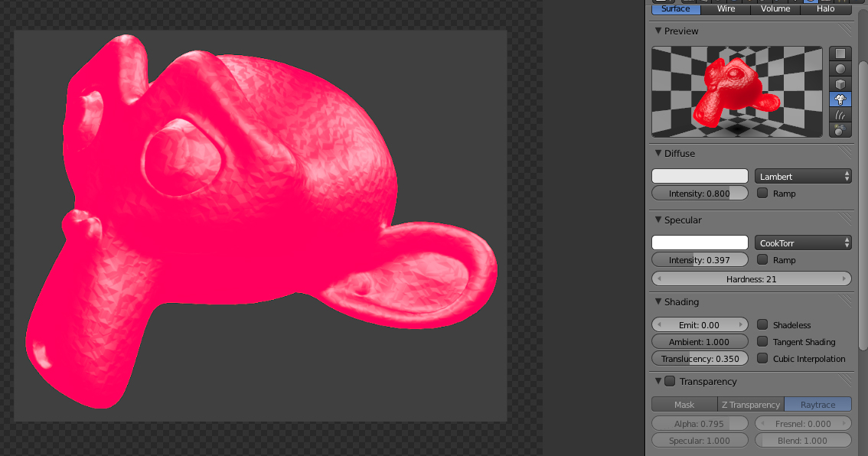Select the flat plane preview shape
The height and width of the screenshot is (456, 868).
tap(840, 54)
